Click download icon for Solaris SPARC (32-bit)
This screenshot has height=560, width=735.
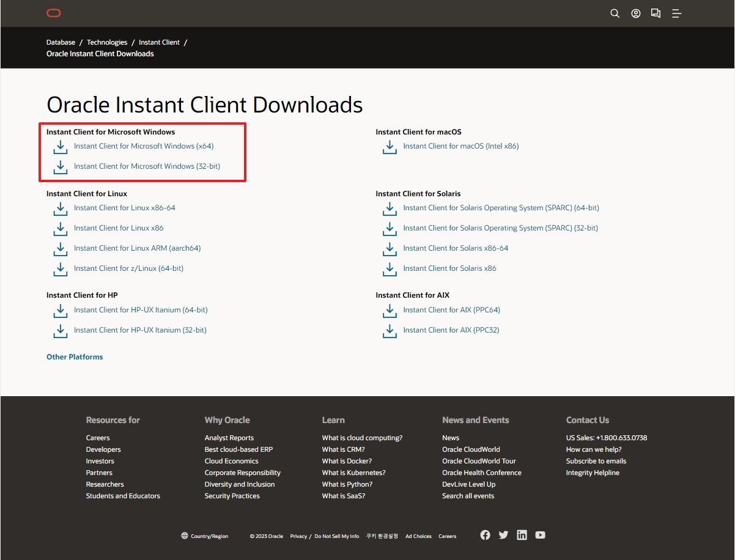point(390,229)
